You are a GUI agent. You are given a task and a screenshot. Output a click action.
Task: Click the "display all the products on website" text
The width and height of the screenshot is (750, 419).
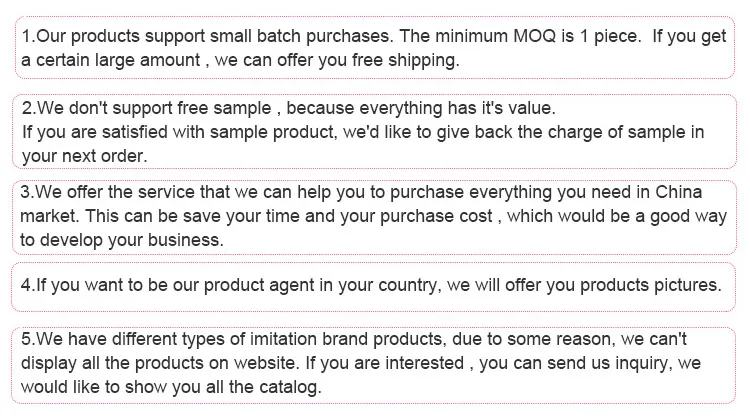point(153,363)
